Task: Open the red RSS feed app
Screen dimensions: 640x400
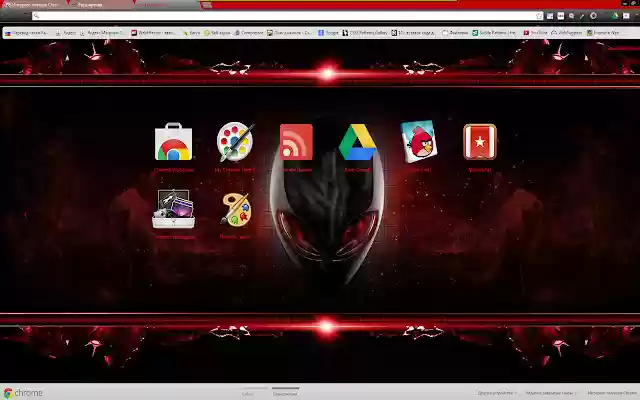Action: click(x=296, y=142)
